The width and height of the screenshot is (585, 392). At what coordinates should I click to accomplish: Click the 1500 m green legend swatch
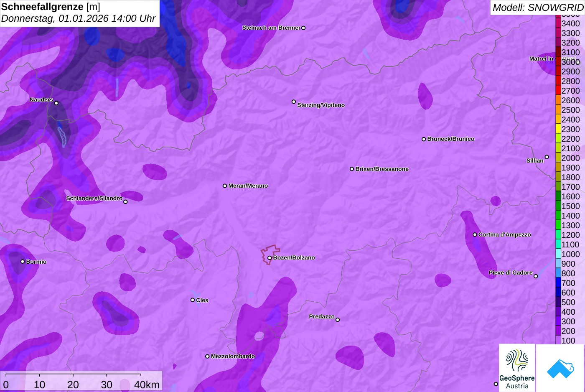(x=558, y=206)
